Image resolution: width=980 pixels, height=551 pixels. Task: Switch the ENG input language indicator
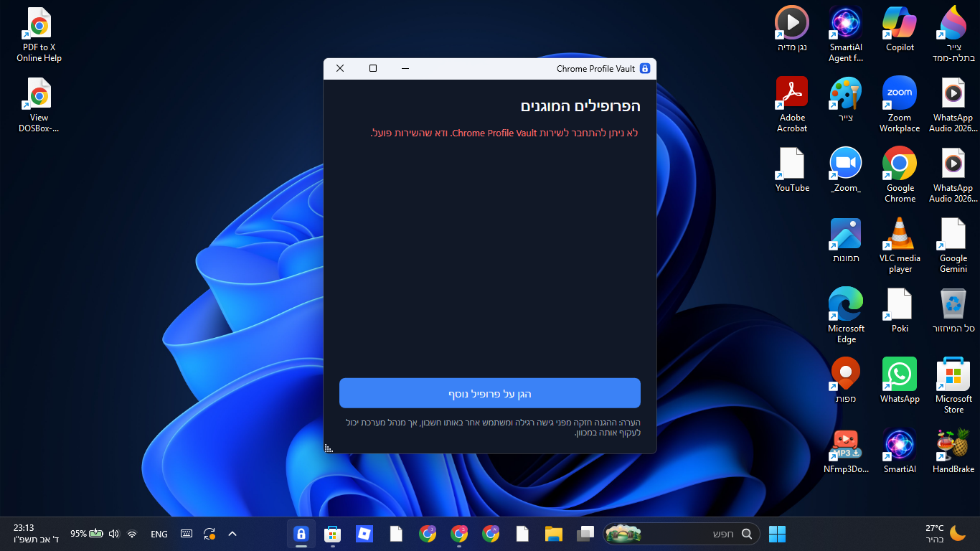(159, 534)
